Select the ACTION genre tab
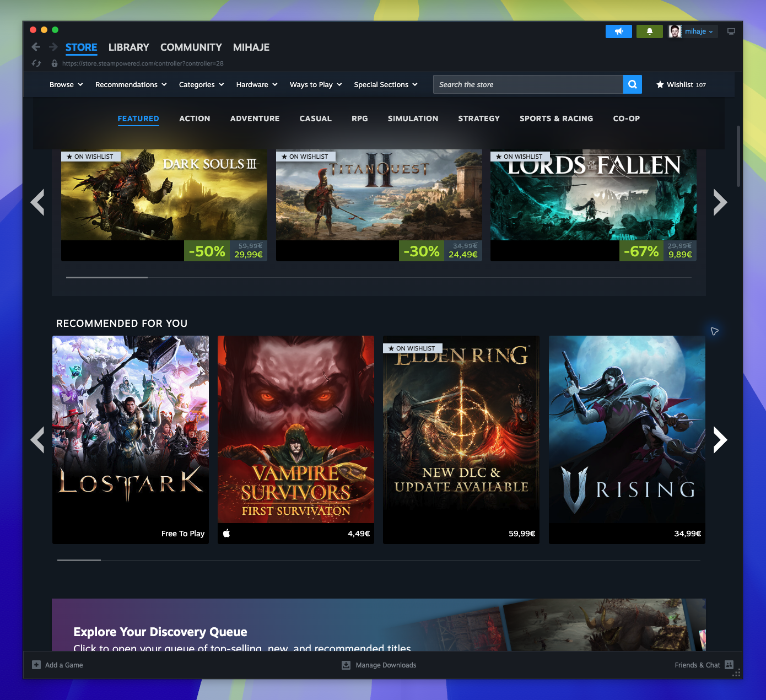Screen dimensions: 766x700 click(195, 119)
